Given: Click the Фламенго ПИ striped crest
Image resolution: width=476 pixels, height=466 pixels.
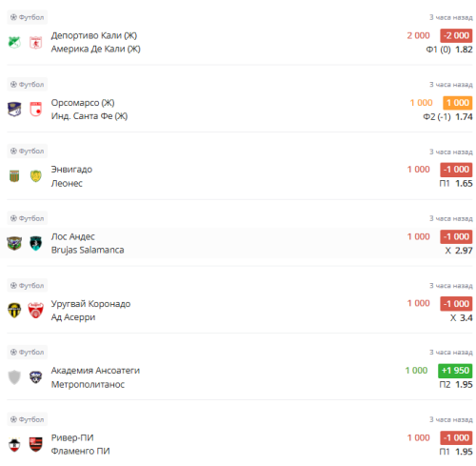Looking at the screenshot, I should 35,444.
